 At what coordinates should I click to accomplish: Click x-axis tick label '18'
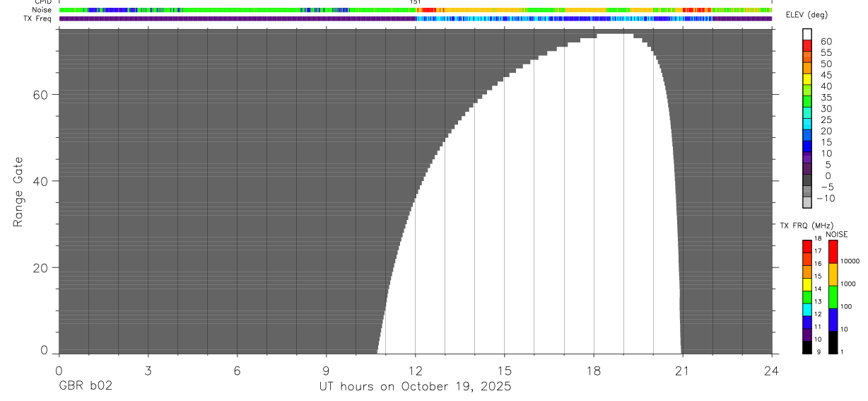594,371
